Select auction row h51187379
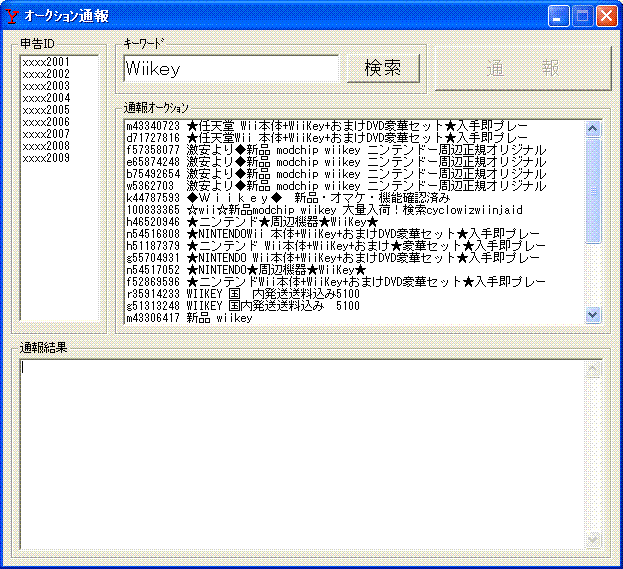The image size is (623, 569). (354, 246)
